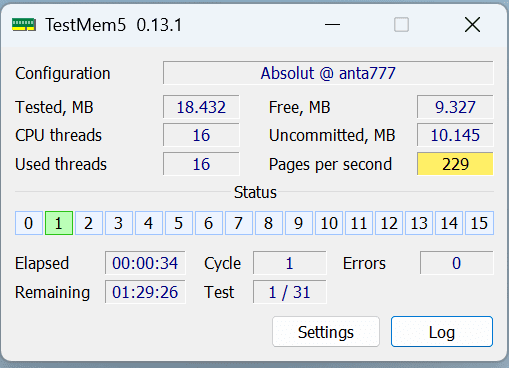Click the Absolut @ anta777 configuration field

click(x=328, y=73)
